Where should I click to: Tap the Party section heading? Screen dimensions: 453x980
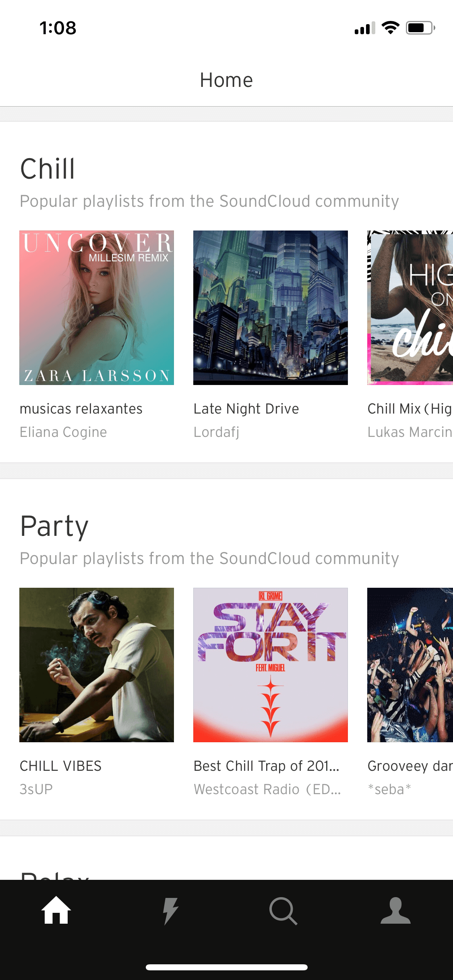(54, 526)
